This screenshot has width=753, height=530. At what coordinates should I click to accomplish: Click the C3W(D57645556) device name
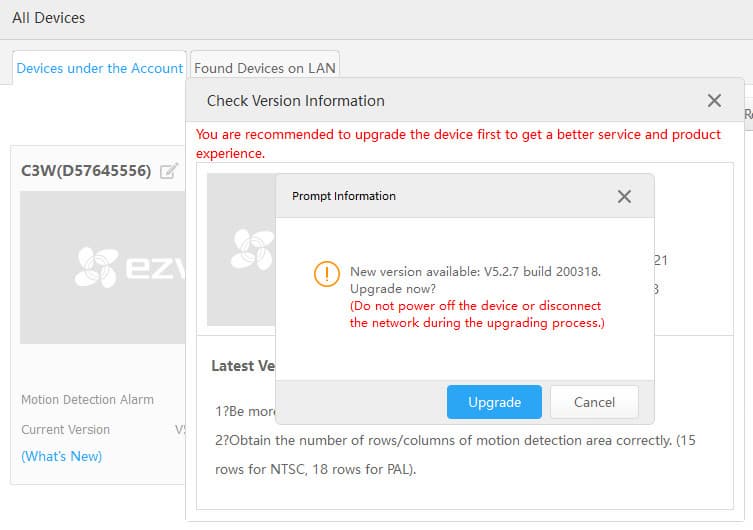point(86,171)
